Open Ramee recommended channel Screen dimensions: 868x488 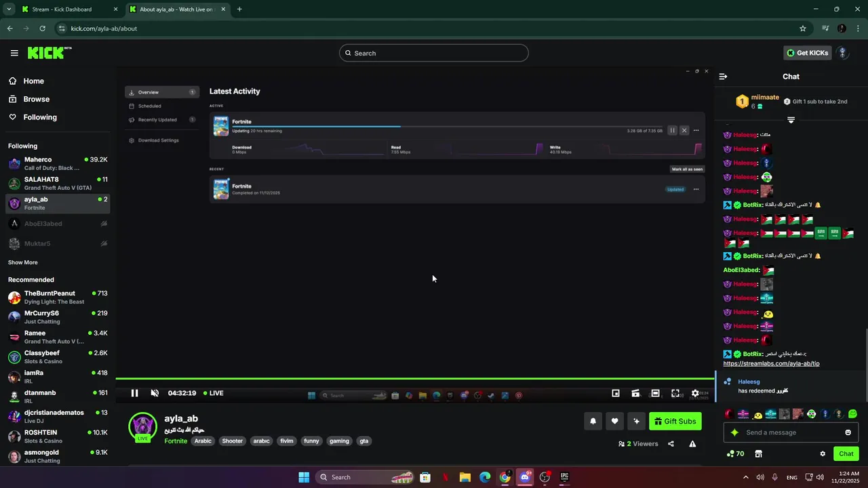point(58,337)
